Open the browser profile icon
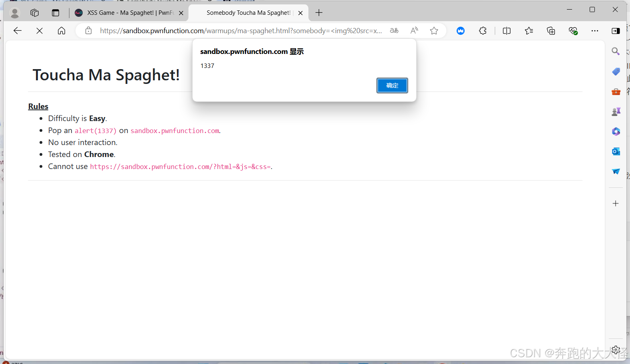Image resolution: width=630 pixels, height=364 pixels. tap(15, 13)
